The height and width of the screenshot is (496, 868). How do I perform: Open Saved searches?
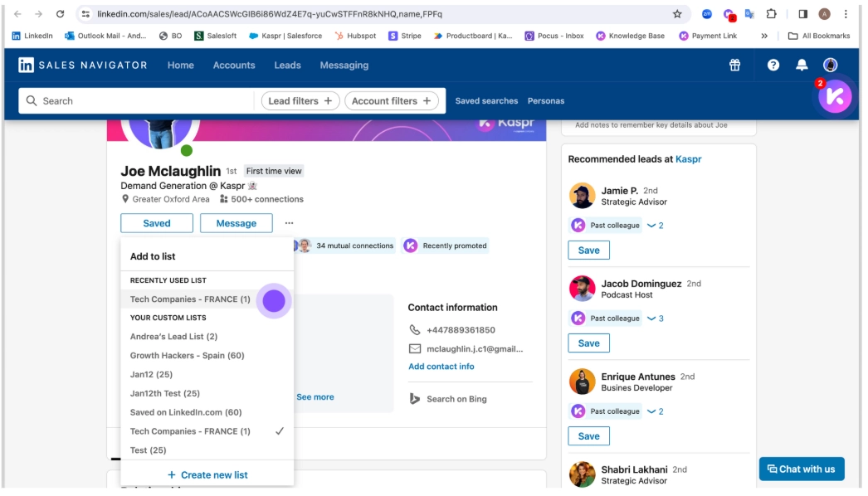(x=486, y=100)
